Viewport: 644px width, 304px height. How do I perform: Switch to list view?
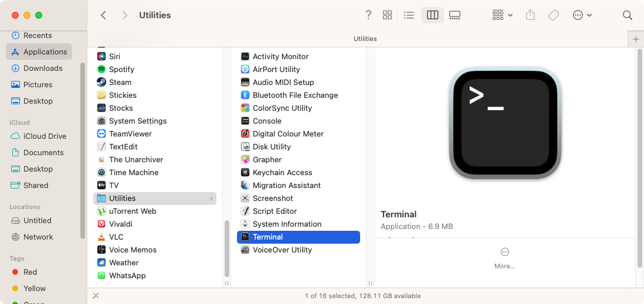coord(409,15)
